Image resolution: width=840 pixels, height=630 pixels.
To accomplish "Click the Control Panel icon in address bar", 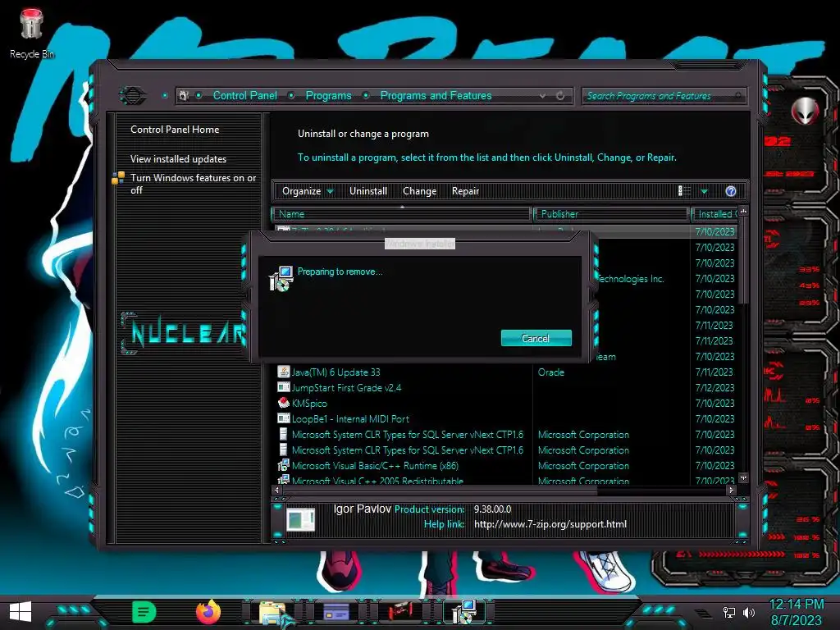I will [184, 95].
